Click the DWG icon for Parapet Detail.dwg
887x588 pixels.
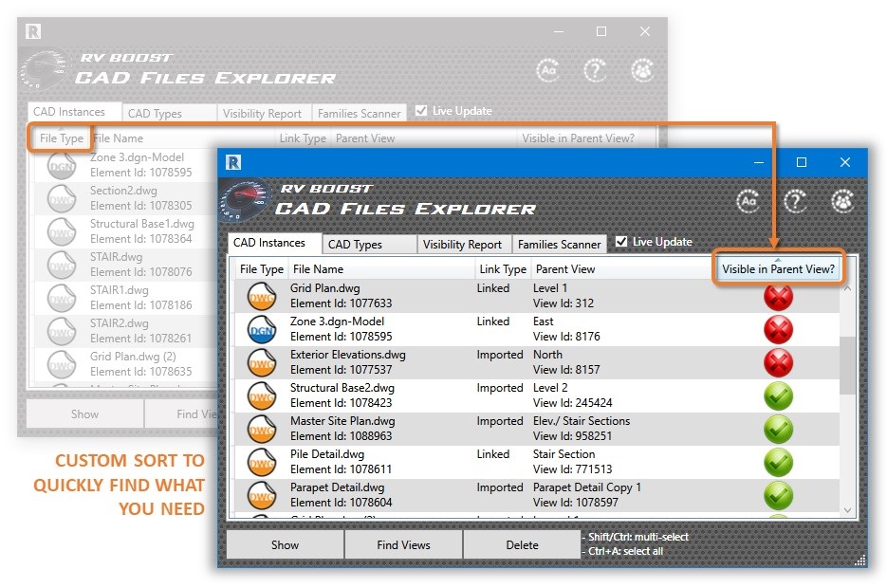[x=262, y=496]
